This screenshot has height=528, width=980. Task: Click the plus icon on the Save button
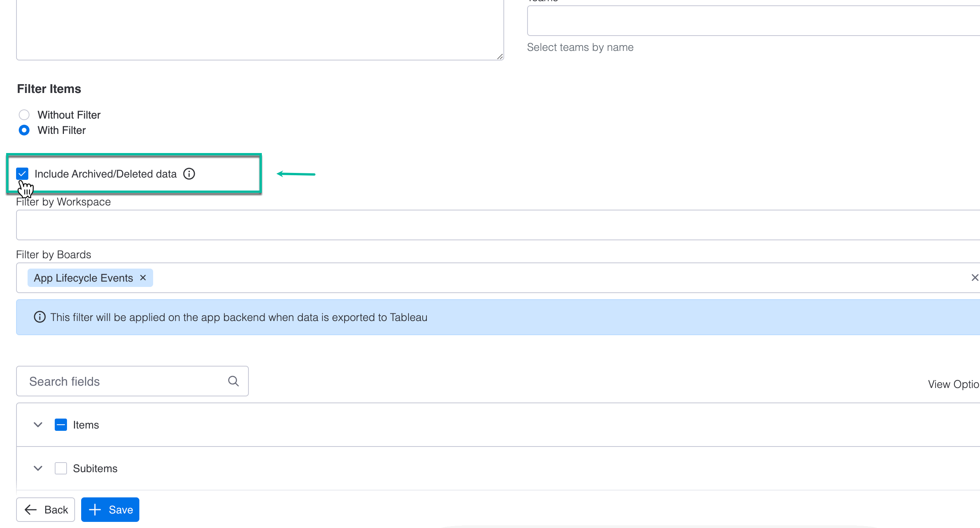click(x=95, y=509)
